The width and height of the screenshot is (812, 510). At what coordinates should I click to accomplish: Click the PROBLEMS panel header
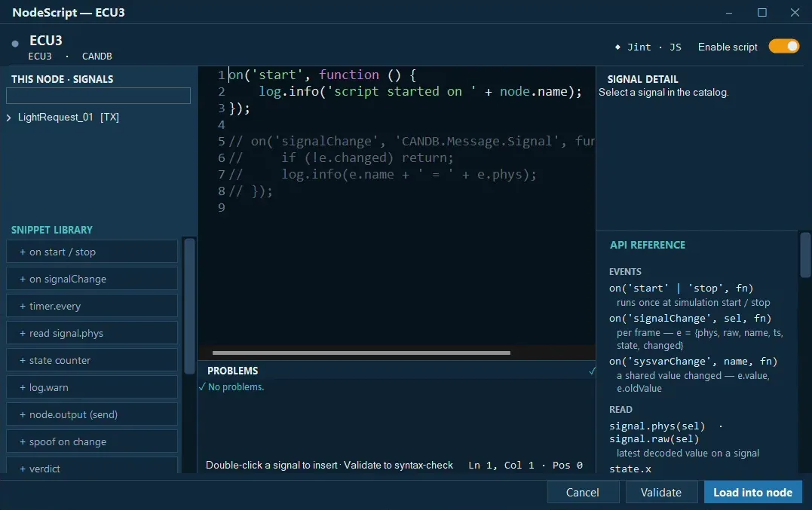click(232, 371)
